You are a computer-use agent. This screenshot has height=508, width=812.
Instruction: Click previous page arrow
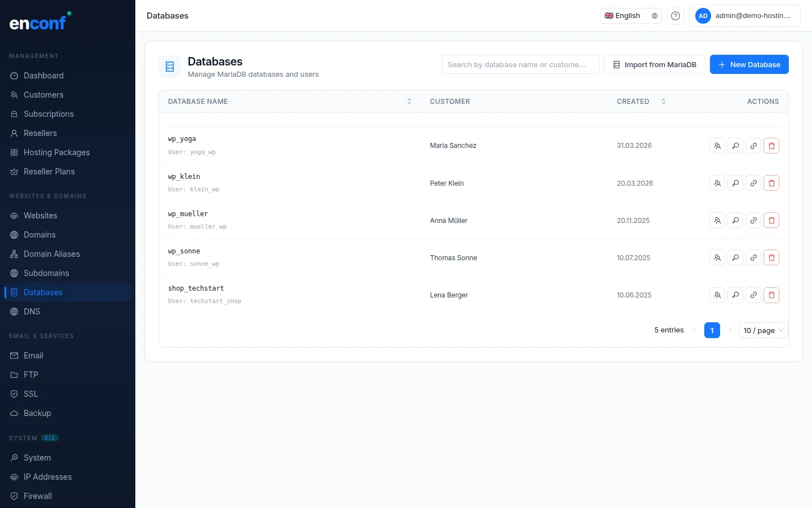[x=694, y=330]
